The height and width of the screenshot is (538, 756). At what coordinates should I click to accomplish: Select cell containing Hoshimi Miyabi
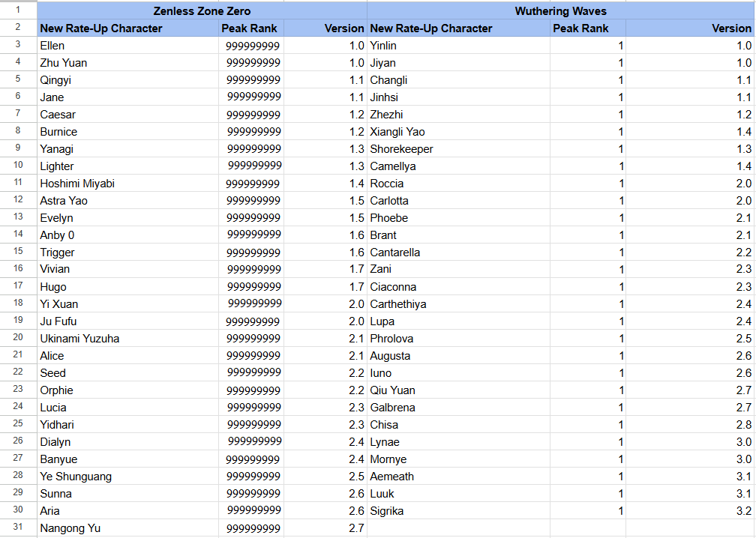point(127,184)
